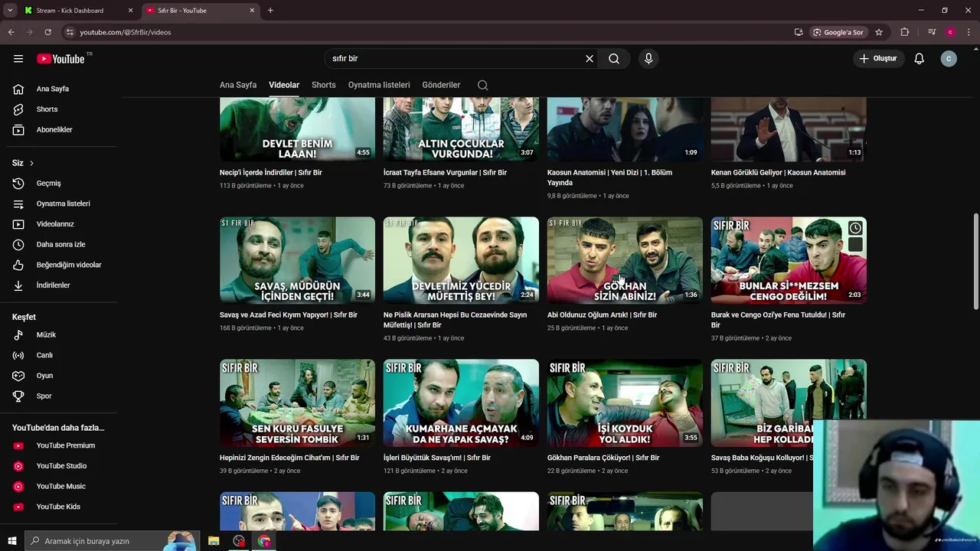Open YouTube Music link
This screenshot has height=551, width=980.
pos(61,487)
